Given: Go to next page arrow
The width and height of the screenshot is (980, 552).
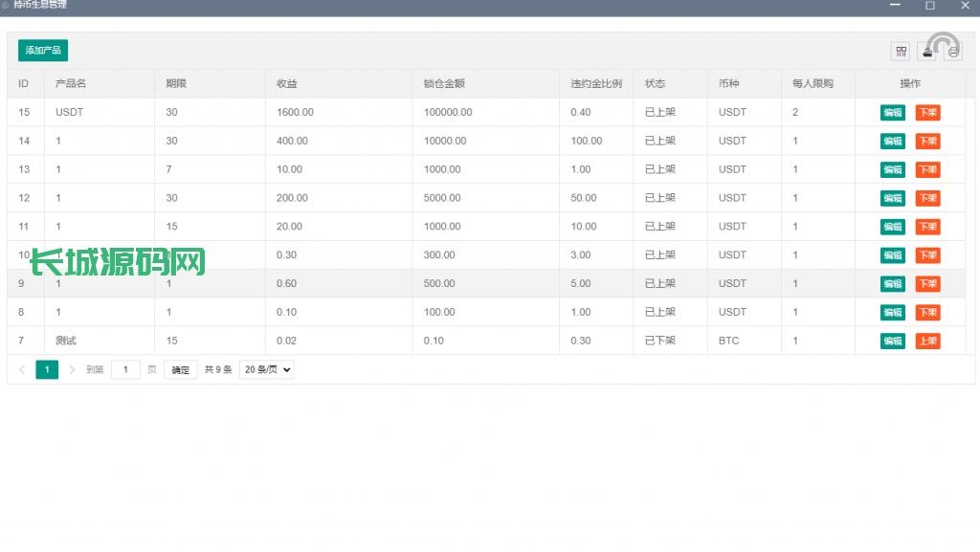Looking at the screenshot, I should (x=72, y=369).
